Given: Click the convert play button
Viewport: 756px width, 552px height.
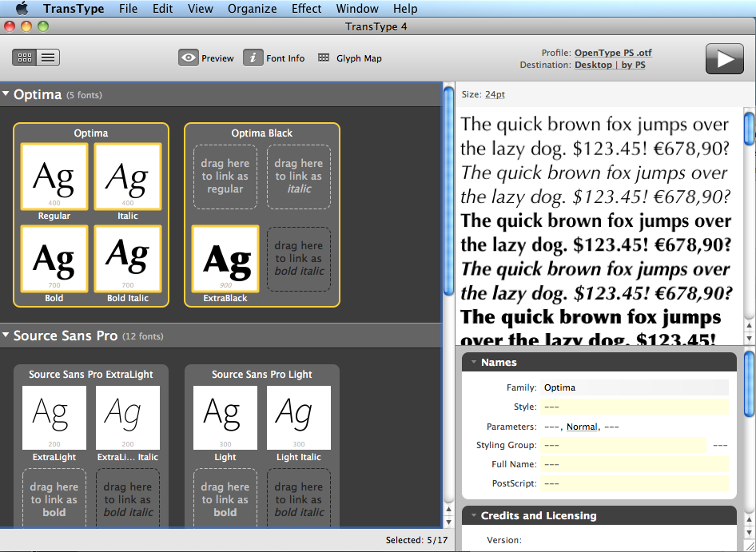Looking at the screenshot, I should point(724,58).
